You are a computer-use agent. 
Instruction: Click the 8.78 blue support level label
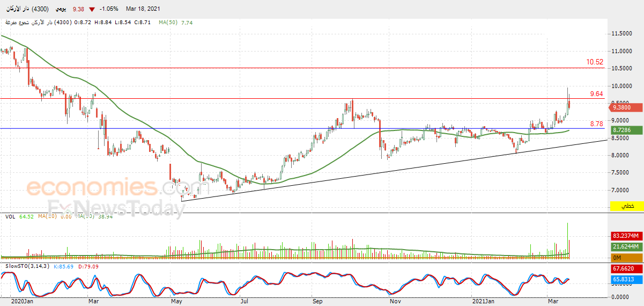click(x=597, y=124)
